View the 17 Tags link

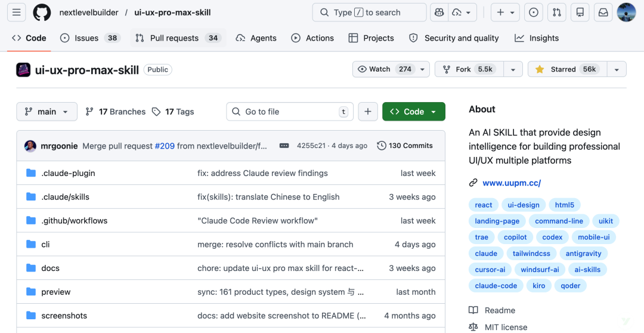172,112
